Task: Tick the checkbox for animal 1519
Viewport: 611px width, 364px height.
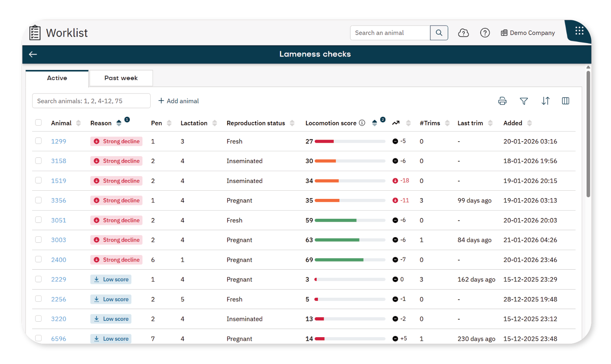Action: click(x=38, y=180)
